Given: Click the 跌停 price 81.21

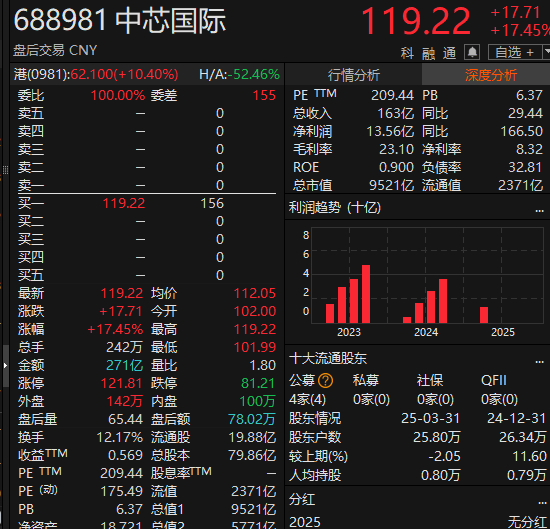Looking at the screenshot, I should [258, 383].
